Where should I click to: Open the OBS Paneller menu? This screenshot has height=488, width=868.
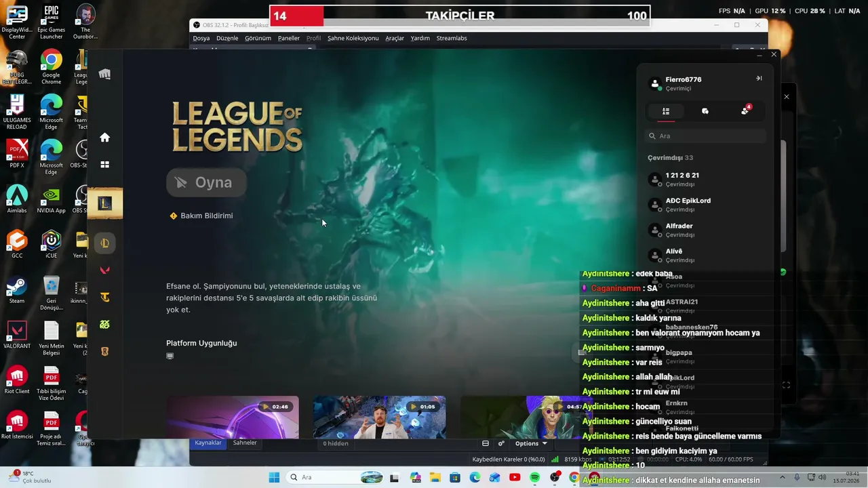(x=289, y=39)
